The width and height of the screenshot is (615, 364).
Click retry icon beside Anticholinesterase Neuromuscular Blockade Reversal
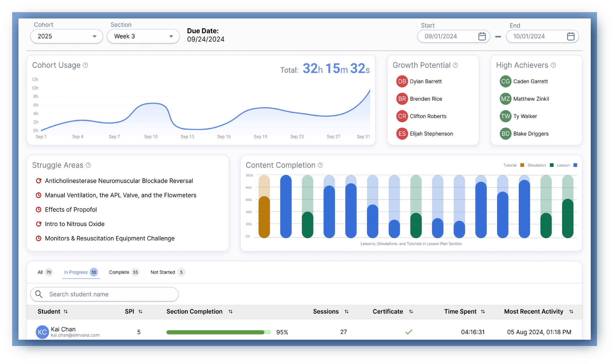38,181
